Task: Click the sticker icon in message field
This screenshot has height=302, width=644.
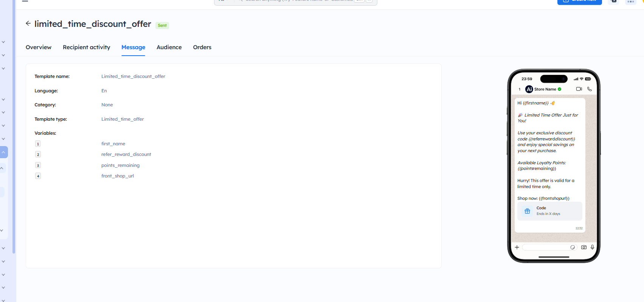Action: pyautogui.click(x=573, y=248)
